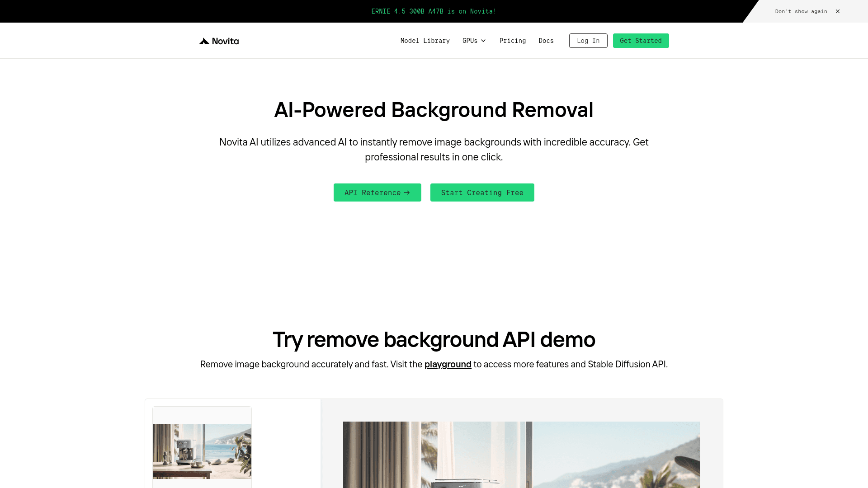This screenshot has height=488, width=868.
Task: Follow the playground link
Action: (x=448, y=364)
